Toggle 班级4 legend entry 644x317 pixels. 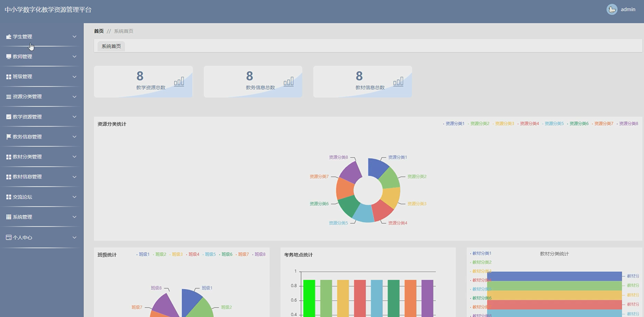[x=193, y=254]
